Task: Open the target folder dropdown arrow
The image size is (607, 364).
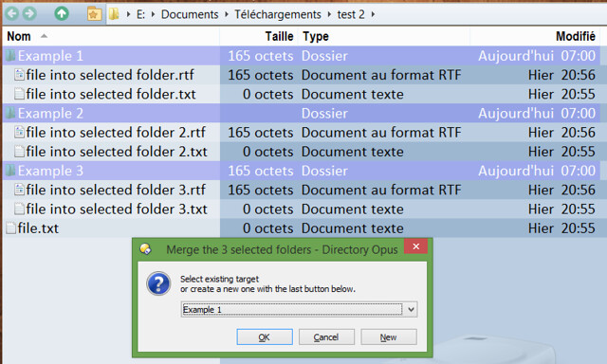Action: [x=411, y=309]
